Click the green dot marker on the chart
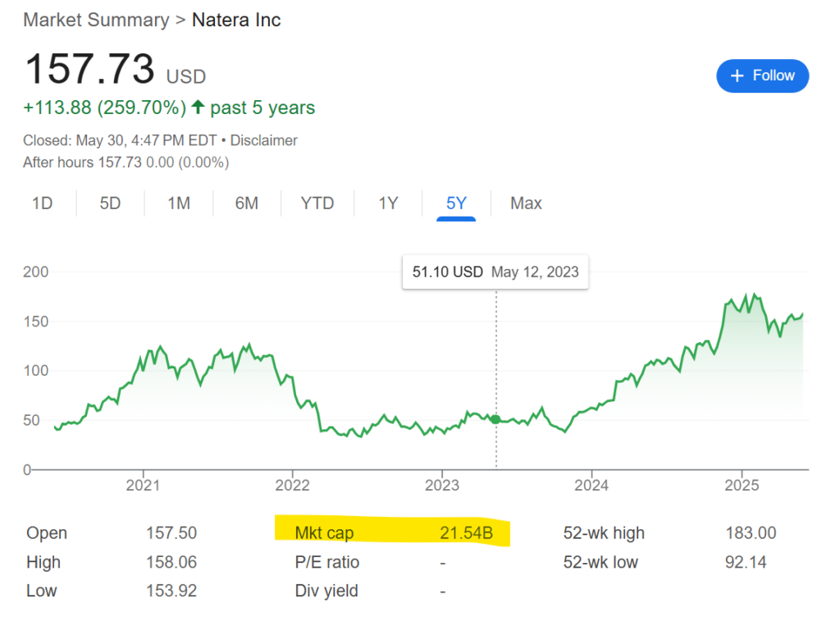Image resolution: width=840 pixels, height=617 pixels. 496,419
